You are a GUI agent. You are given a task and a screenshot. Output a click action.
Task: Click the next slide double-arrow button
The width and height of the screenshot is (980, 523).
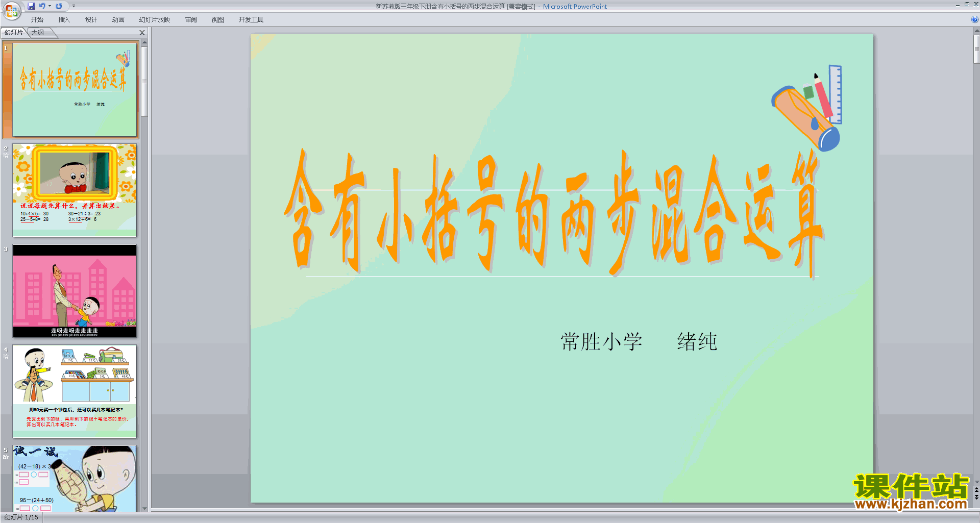coord(976,497)
